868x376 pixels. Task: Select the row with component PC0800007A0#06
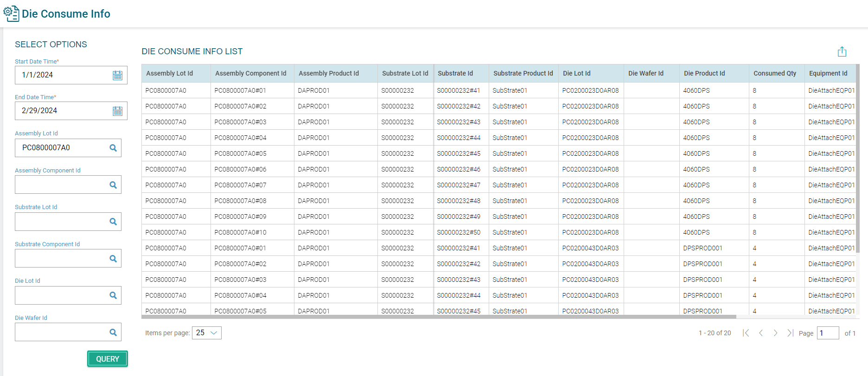click(x=240, y=169)
